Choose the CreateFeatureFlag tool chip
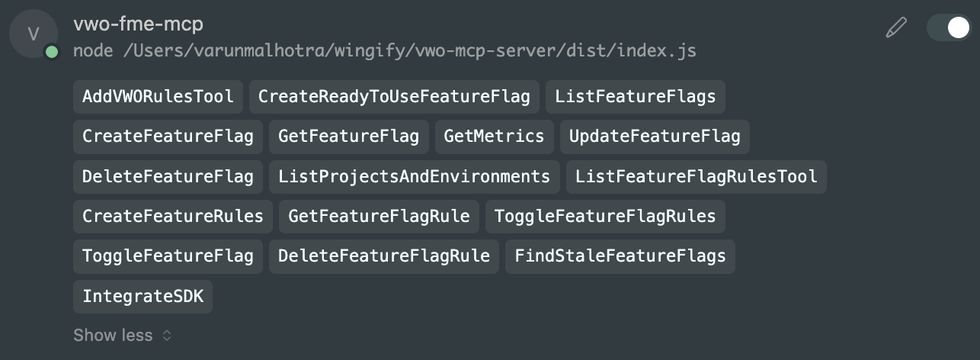The width and height of the screenshot is (980, 360). pos(168,137)
